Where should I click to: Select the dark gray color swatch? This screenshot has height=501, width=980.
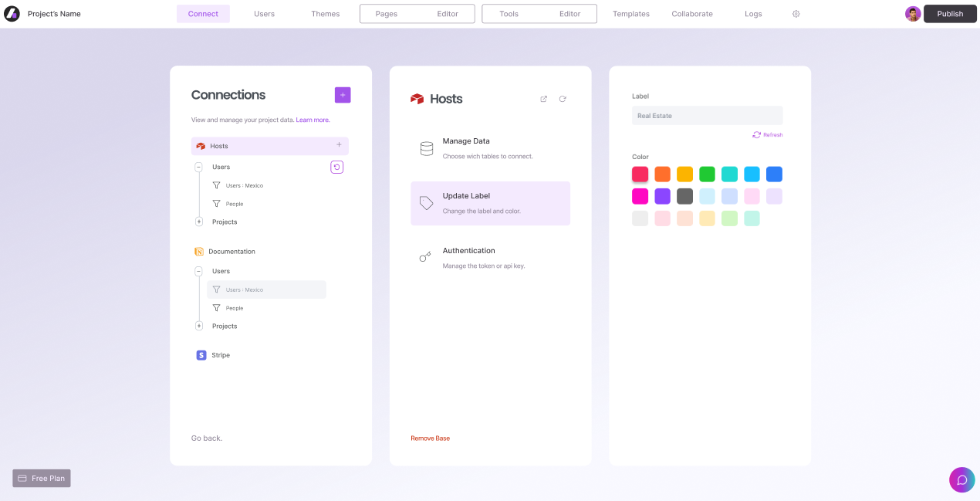coord(685,196)
